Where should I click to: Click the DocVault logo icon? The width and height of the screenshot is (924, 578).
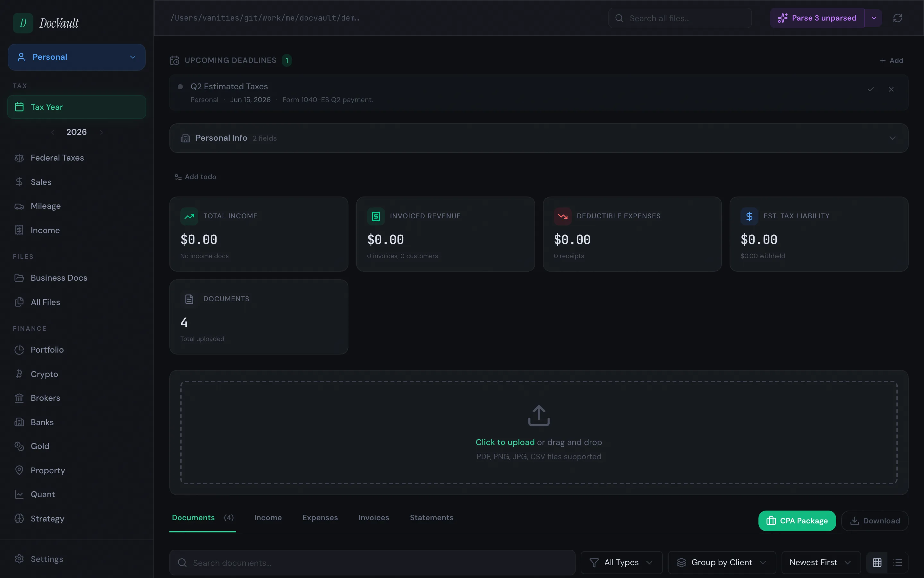click(x=23, y=23)
